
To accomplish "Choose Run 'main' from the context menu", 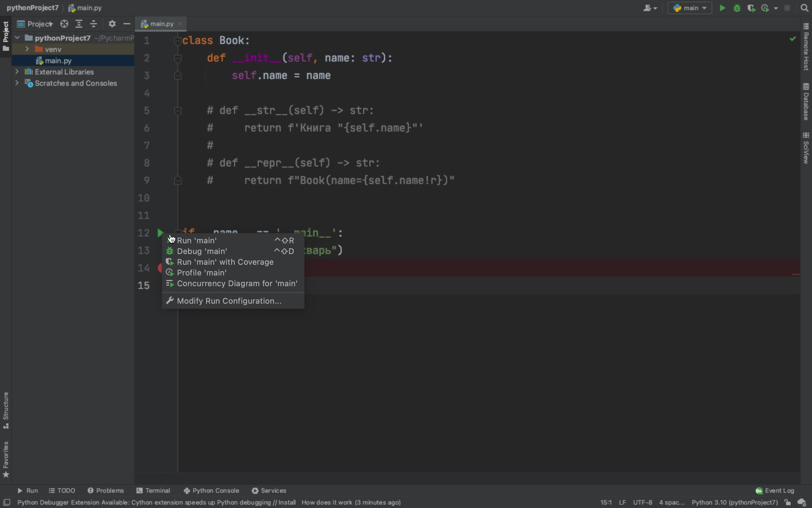I will [x=233, y=240].
